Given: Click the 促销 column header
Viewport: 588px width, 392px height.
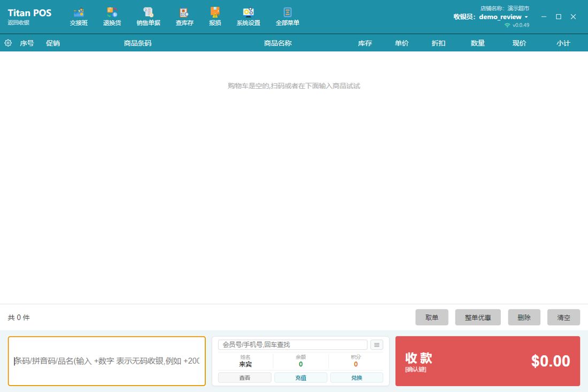Looking at the screenshot, I should [x=53, y=43].
